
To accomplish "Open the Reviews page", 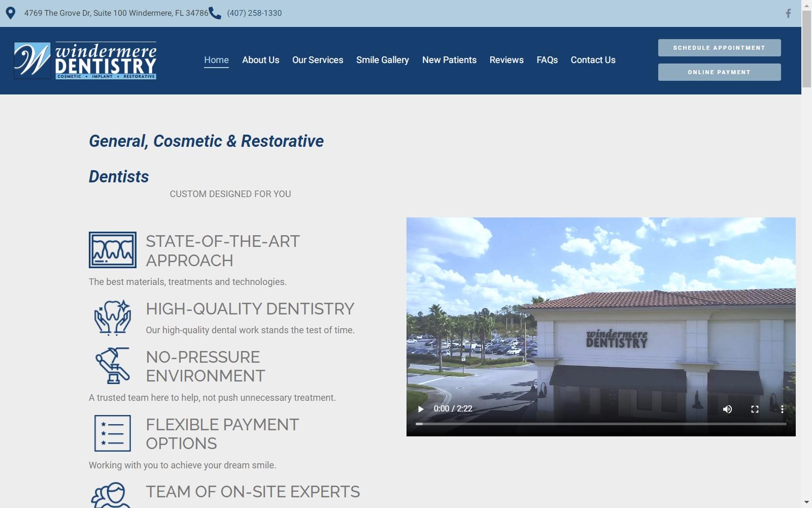I will [506, 60].
